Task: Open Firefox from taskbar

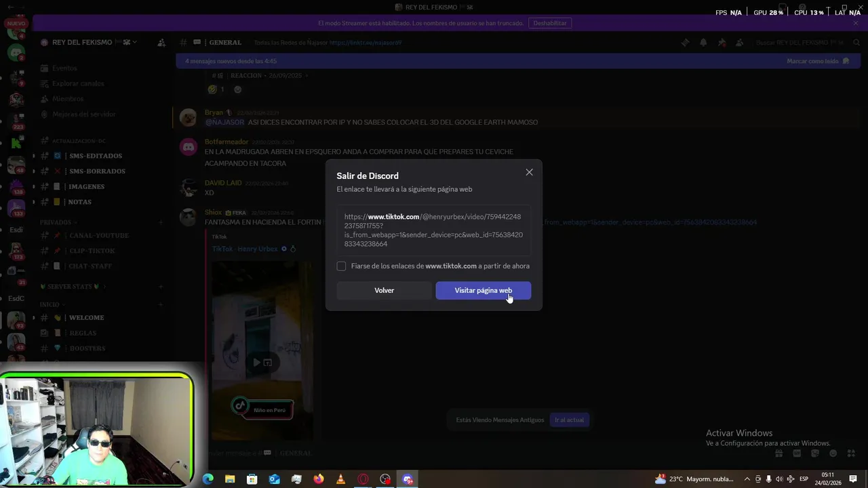Action: (x=319, y=479)
